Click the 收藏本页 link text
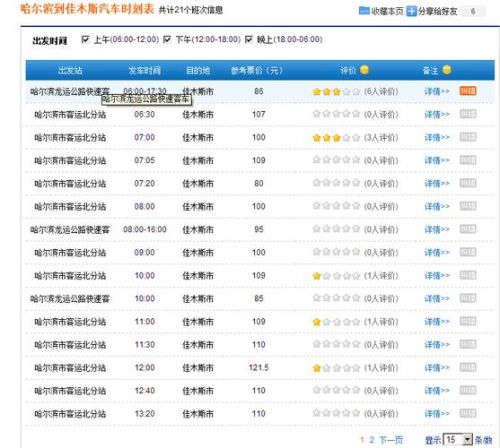Screen dimensions: 500x448 click(x=387, y=11)
